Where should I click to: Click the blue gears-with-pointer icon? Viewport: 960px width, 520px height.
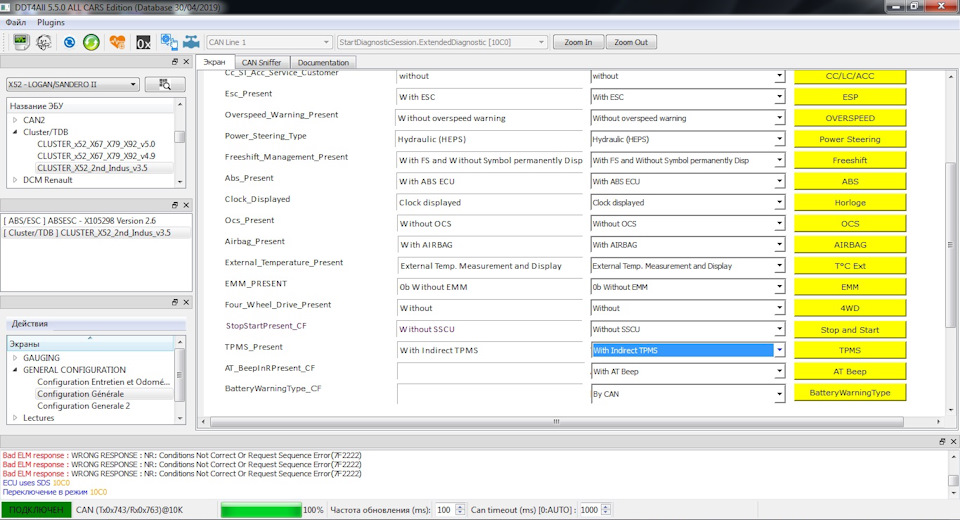point(168,42)
